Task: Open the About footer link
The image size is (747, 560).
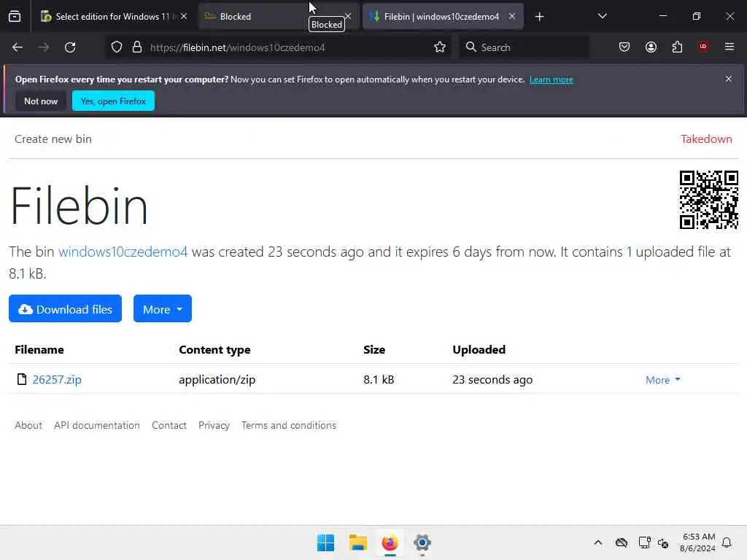Action: pos(28,425)
